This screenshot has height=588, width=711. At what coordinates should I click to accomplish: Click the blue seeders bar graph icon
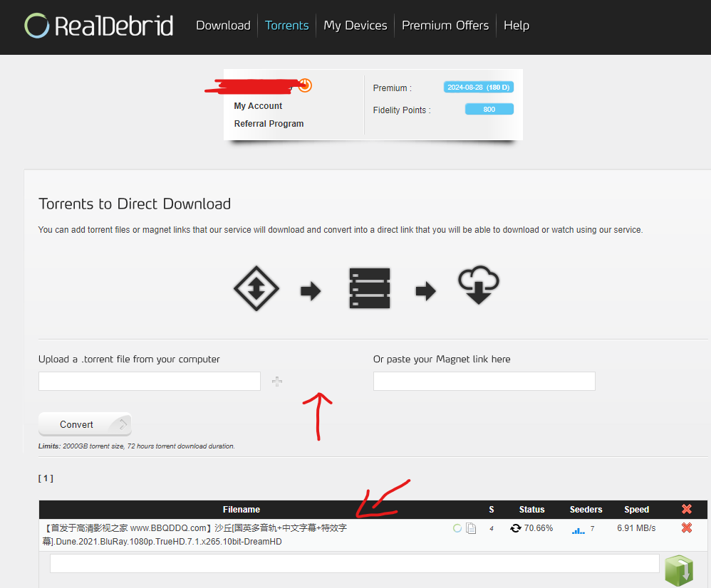click(x=578, y=529)
